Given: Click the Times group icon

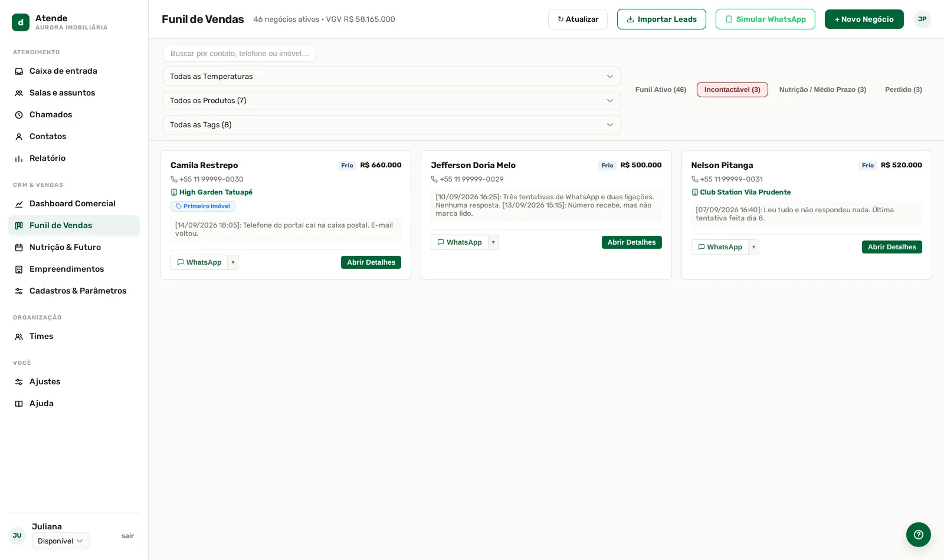Looking at the screenshot, I should (19, 337).
